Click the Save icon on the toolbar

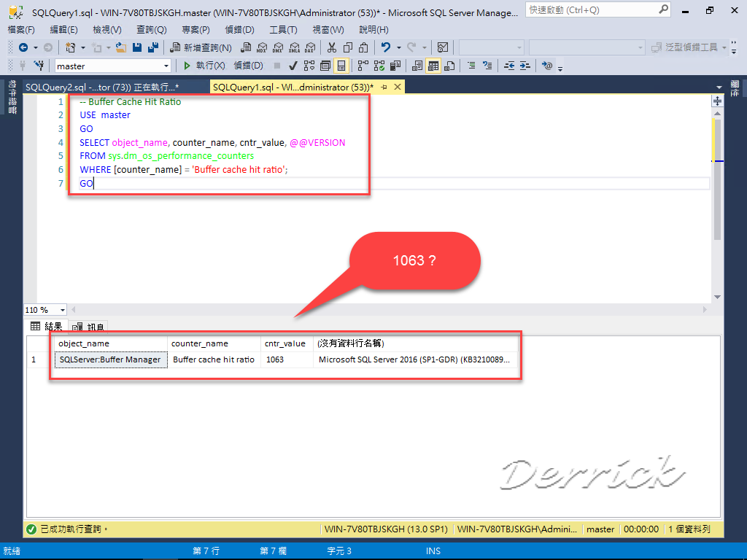139,47
